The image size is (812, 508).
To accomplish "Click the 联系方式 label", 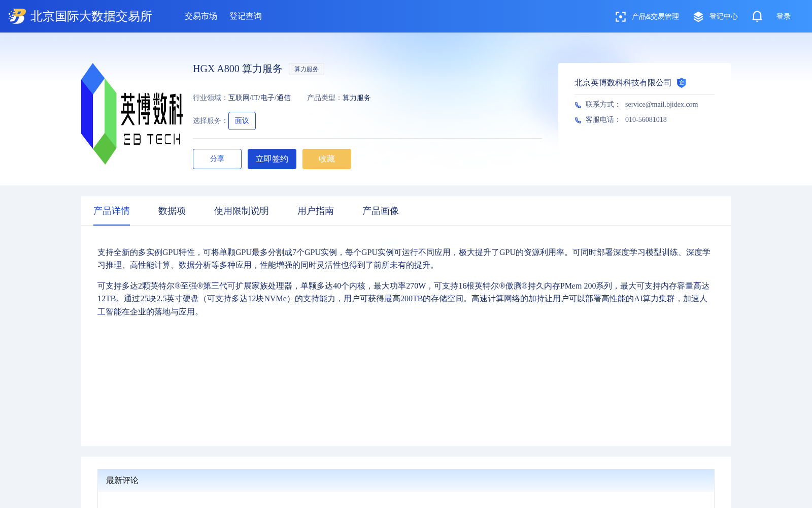I will coord(603,105).
